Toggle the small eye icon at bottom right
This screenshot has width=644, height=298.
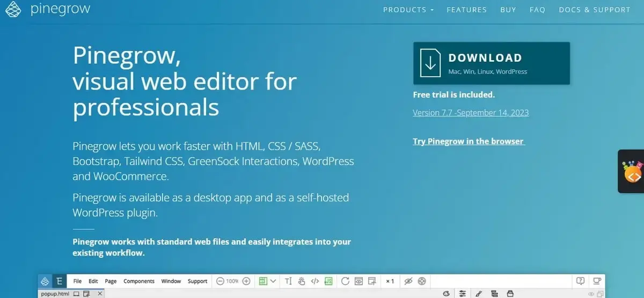[x=591, y=294]
